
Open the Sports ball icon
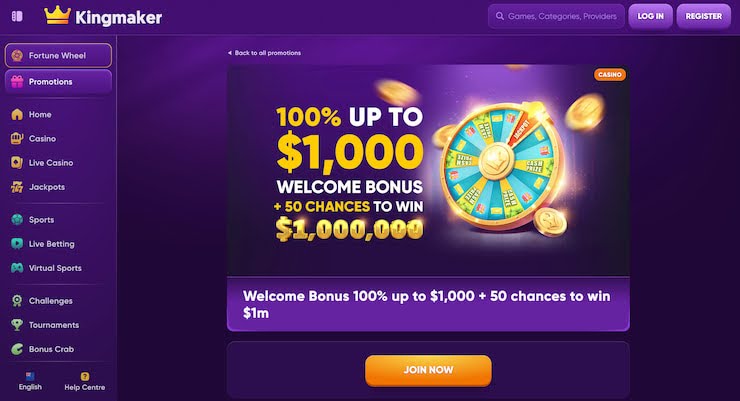(x=17, y=220)
